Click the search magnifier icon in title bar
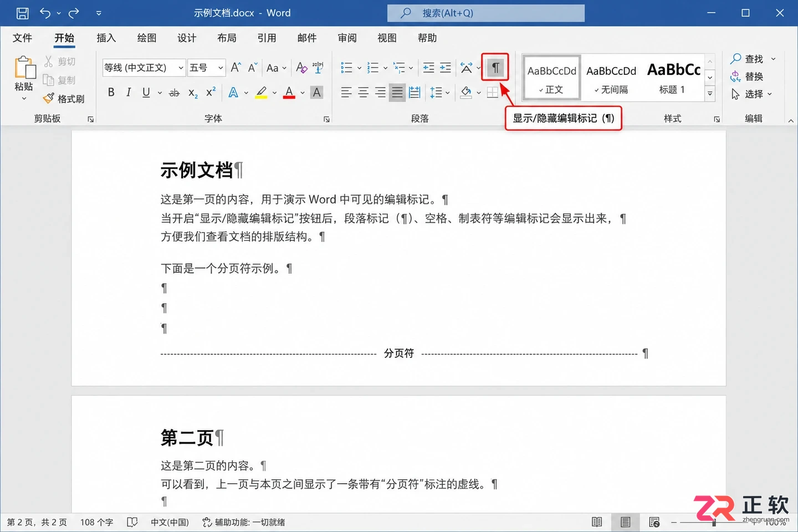Image resolution: width=798 pixels, height=532 pixels. point(406,13)
